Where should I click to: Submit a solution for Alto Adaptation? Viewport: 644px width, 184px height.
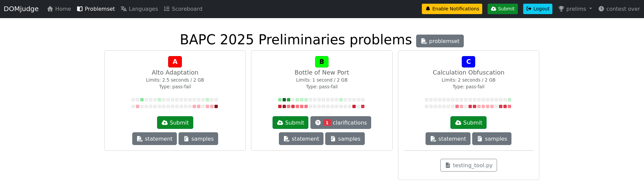[175, 123]
